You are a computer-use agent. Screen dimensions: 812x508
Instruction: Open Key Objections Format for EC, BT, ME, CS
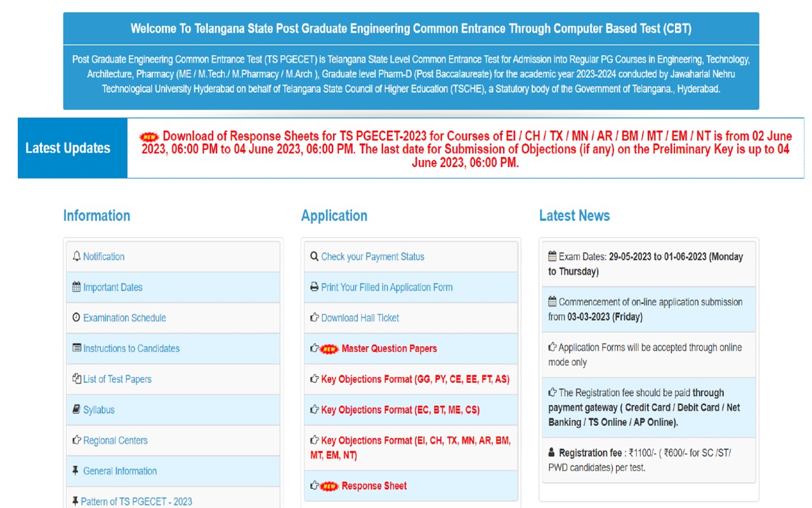[x=400, y=410]
